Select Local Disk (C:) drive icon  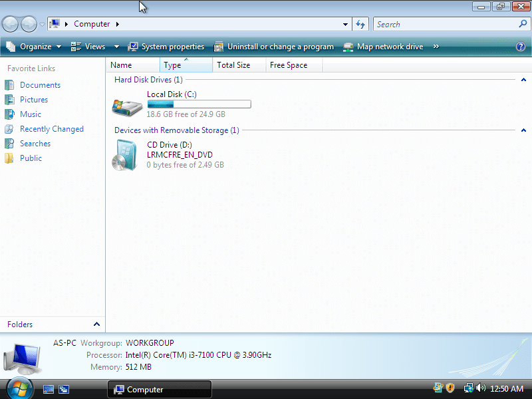pos(127,108)
